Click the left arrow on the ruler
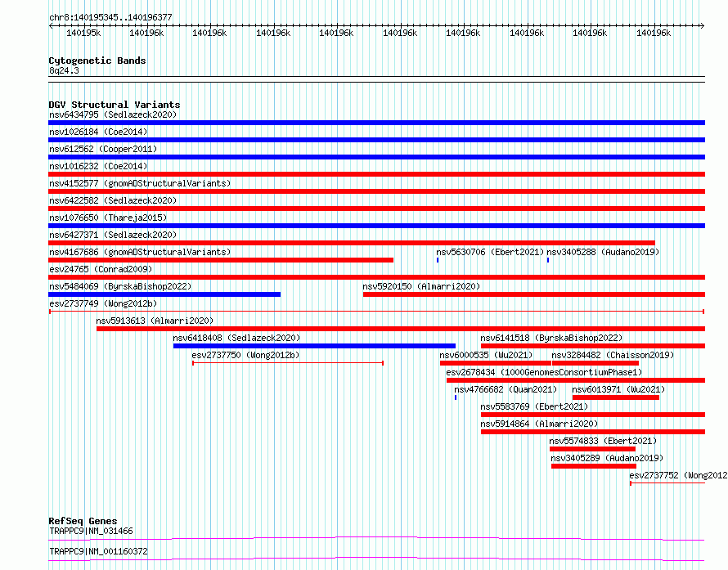Viewport: 728px width, 570px height. point(51,25)
